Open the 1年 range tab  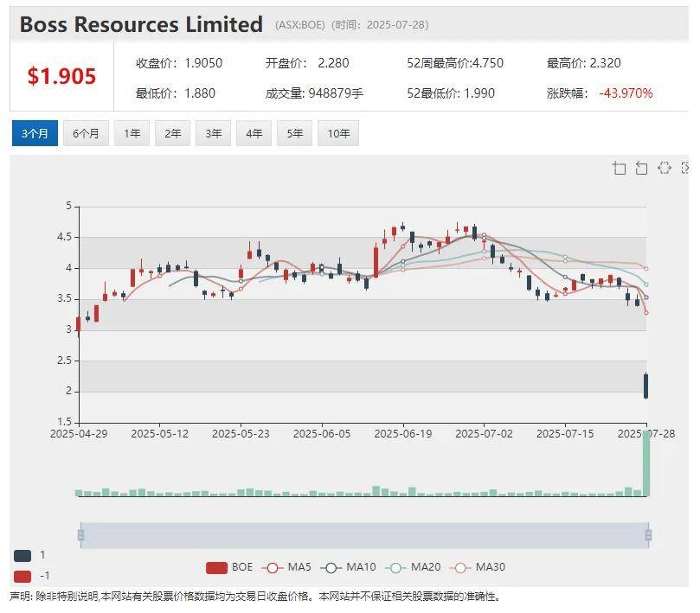point(132,133)
